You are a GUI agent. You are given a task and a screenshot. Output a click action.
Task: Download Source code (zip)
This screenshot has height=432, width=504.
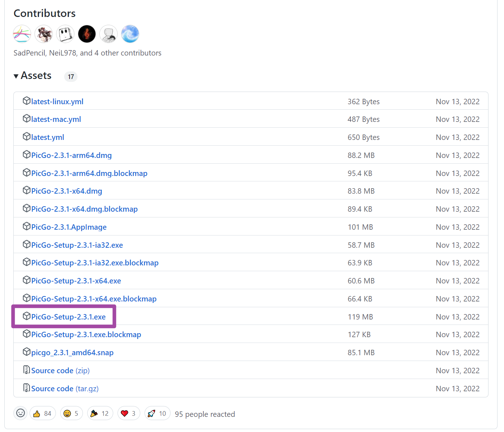pyautogui.click(x=61, y=371)
